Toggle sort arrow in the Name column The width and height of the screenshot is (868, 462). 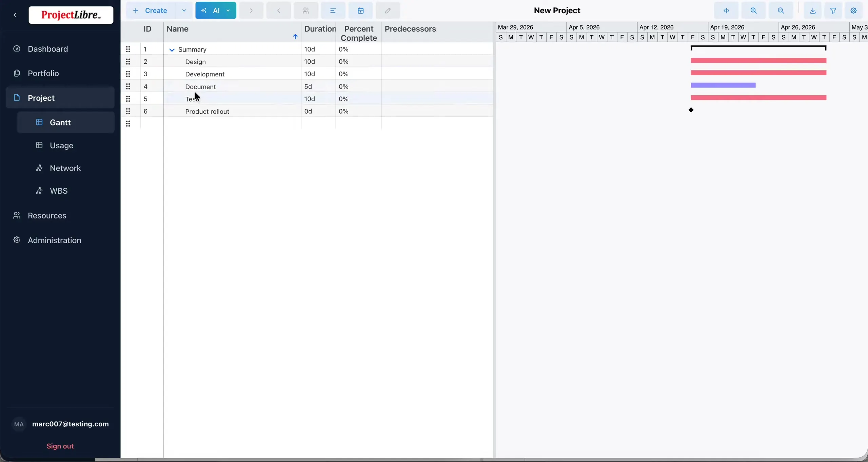[295, 37]
